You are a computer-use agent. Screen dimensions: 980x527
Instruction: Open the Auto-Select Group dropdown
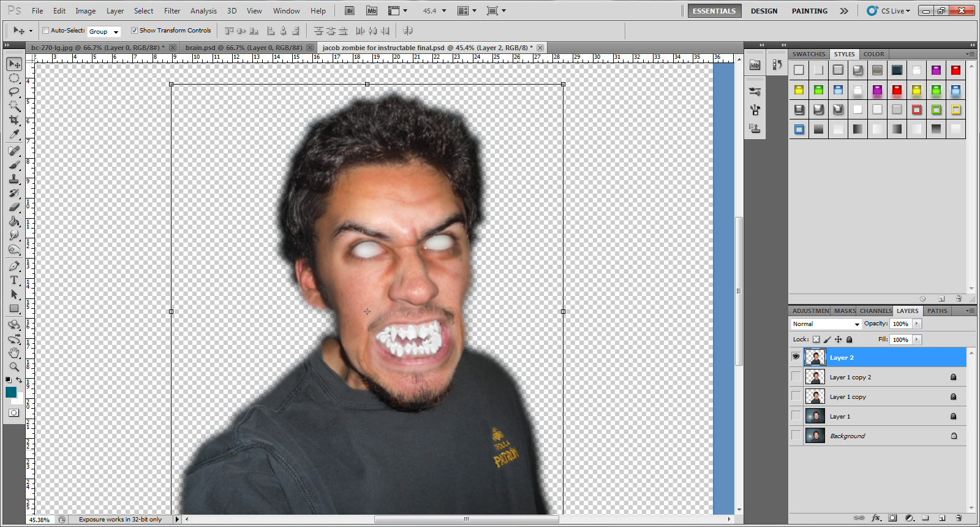pyautogui.click(x=104, y=31)
